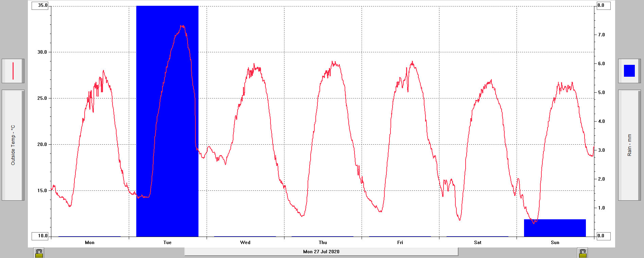Edit the 35.0 temperature axis maximum
The width and height of the screenshot is (644, 258).
[x=40, y=5]
